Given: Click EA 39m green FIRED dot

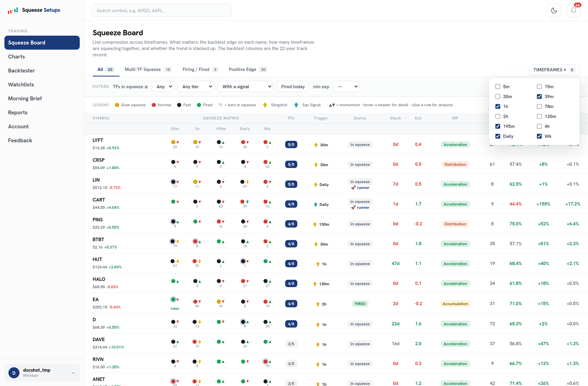Looking at the screenshot, I should pos(173,299).
